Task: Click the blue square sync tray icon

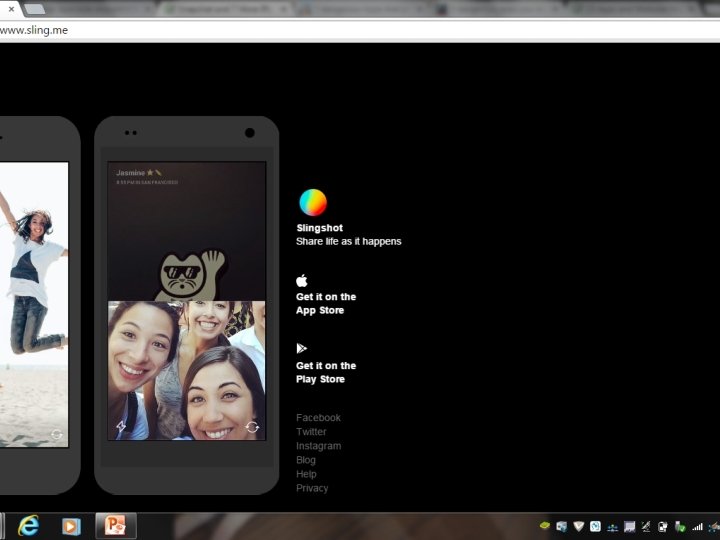Action: (595, 526)
